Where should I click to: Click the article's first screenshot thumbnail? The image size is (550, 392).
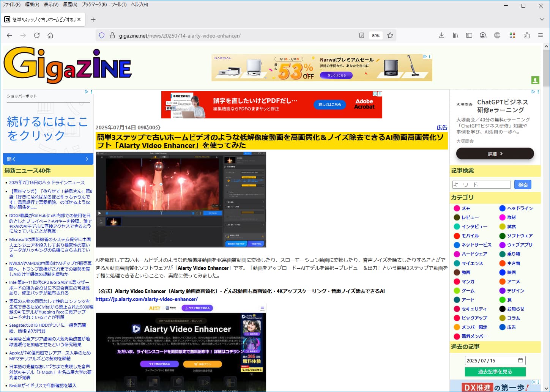(181, 200)
